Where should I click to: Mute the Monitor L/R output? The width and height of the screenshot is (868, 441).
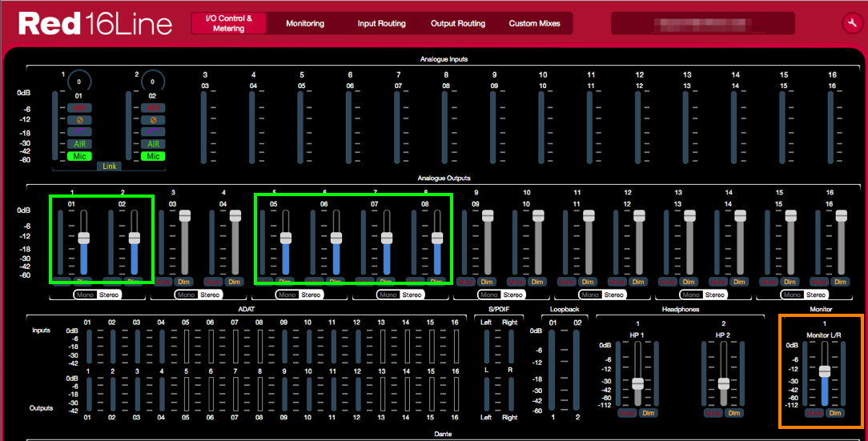(x=814, y=413)
